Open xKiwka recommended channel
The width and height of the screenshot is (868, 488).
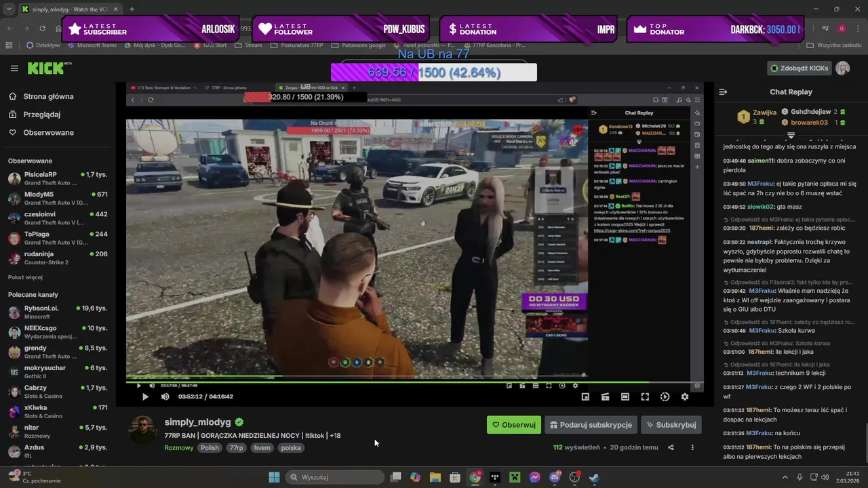[x=58, y=411]
